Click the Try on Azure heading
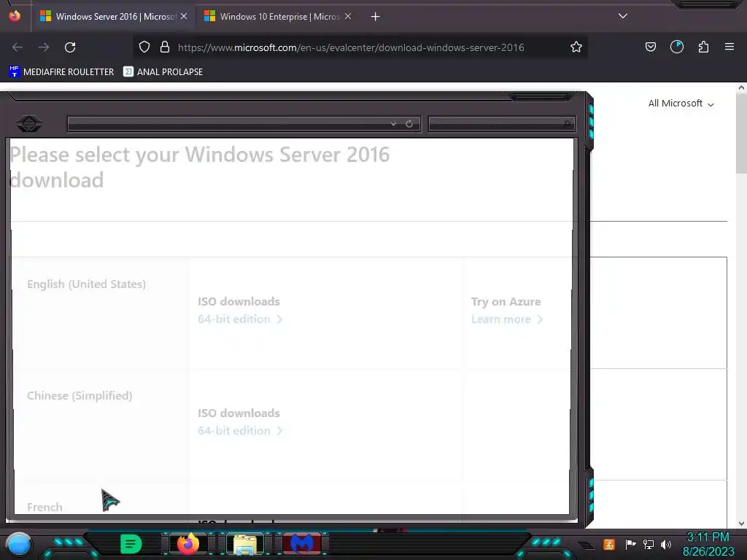The image size is (747, 560). pos(506,302)
